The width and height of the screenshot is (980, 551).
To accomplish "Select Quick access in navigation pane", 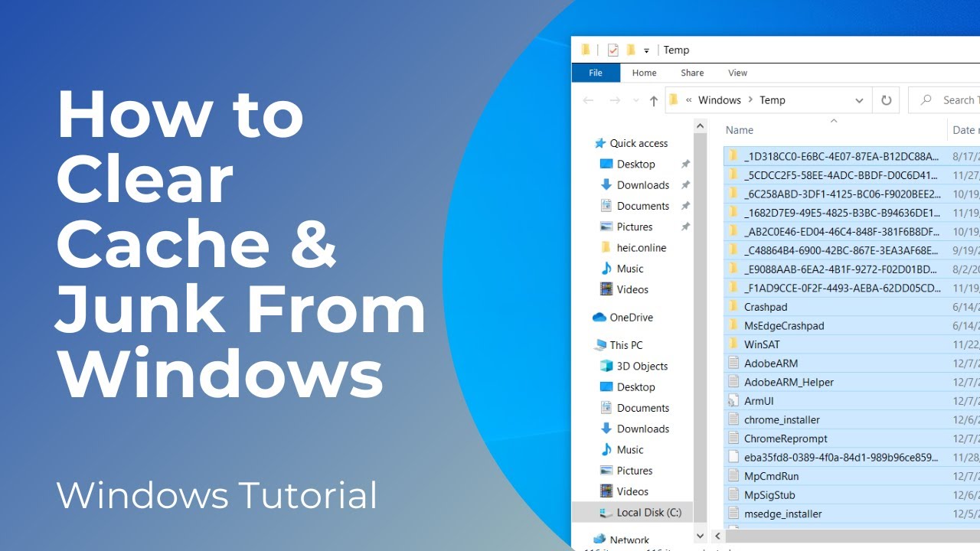I will 639,143.
